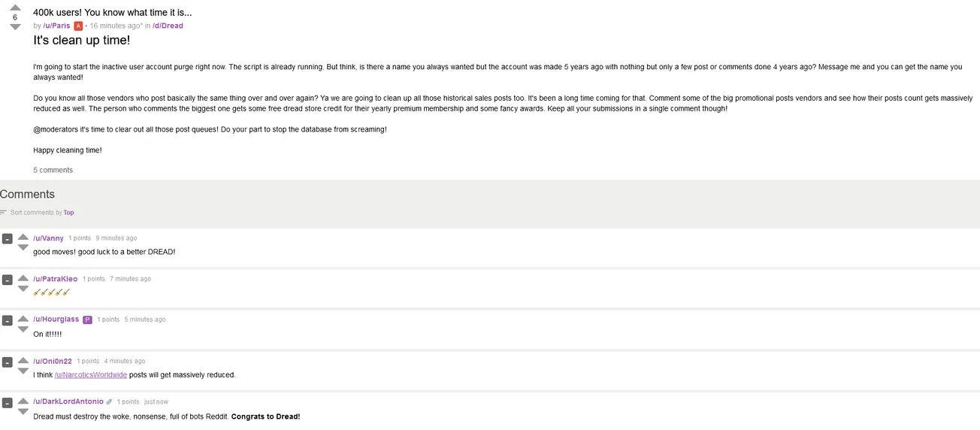Collapse Vanny's comment thread
The height and width of the screenshot is (430, 980).
7,239
